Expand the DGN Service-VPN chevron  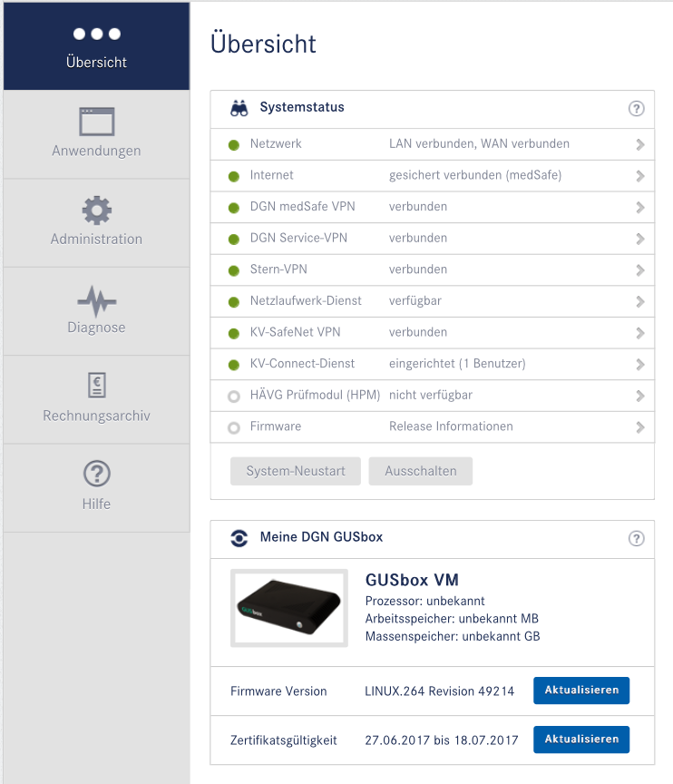640,239
